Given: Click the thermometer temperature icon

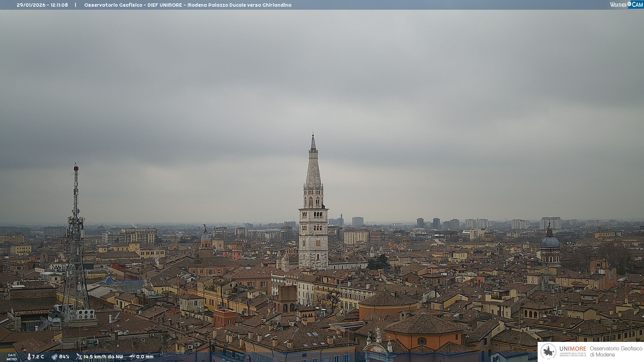Looking at the screenshot, I should (29, 357).
